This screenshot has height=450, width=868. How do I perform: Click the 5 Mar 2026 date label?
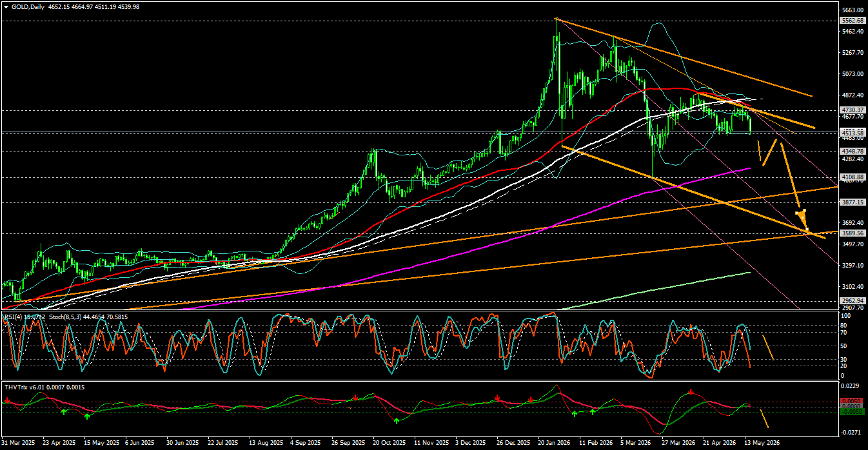636,444
